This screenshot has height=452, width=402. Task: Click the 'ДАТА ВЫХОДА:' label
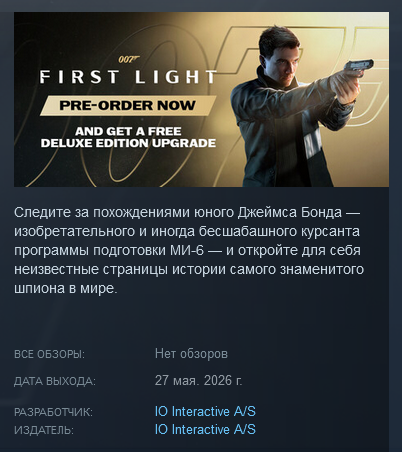tap(55, 381)
